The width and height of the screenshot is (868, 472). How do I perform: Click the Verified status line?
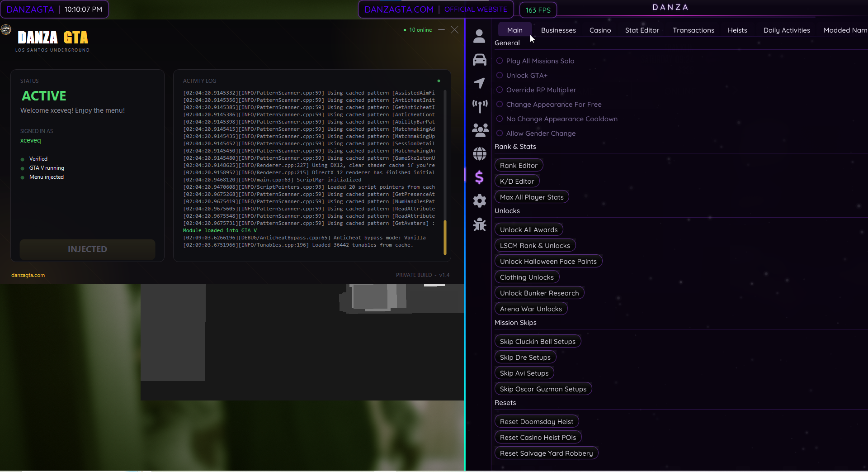tap(34, 159)
